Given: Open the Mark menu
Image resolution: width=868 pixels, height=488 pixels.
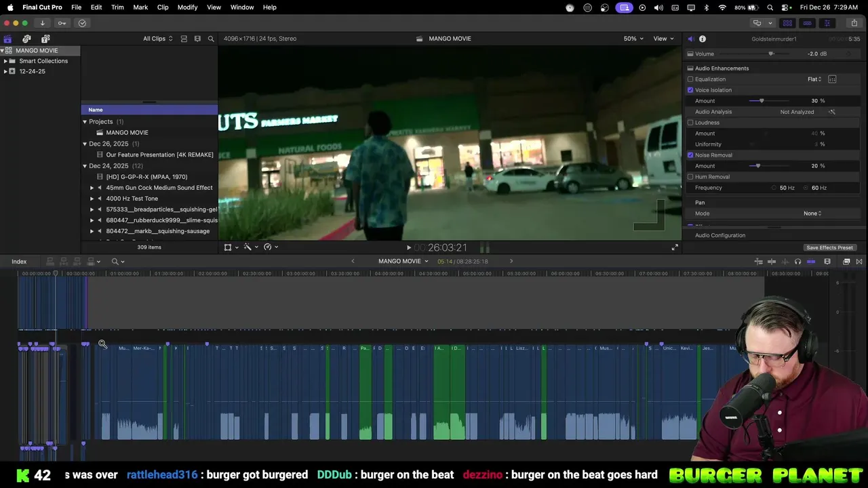Looking at the screenshot, I should pyautogui.click(x=140, y=7).
